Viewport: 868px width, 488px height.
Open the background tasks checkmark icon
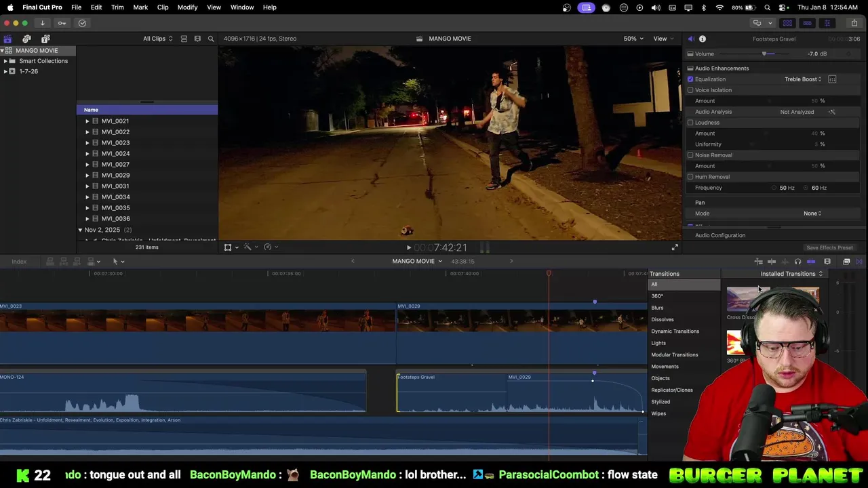pos(82,23)
